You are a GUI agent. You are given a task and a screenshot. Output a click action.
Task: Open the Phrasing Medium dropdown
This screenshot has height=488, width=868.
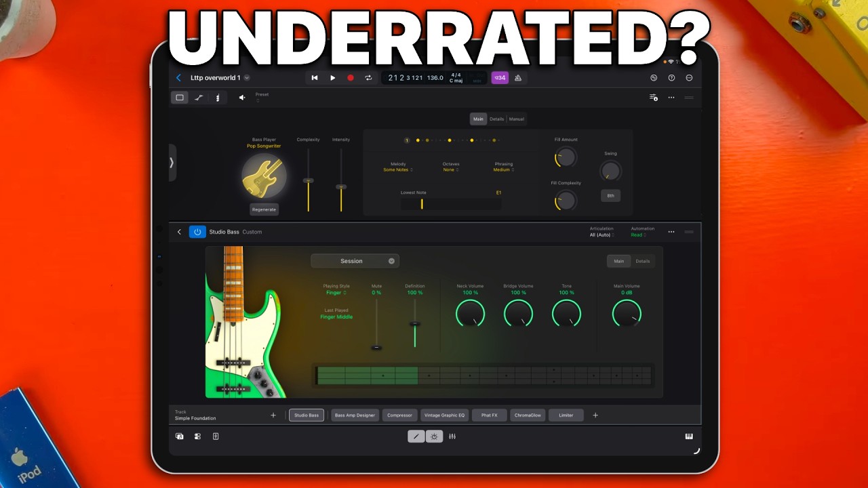click(x=504, y=169)
